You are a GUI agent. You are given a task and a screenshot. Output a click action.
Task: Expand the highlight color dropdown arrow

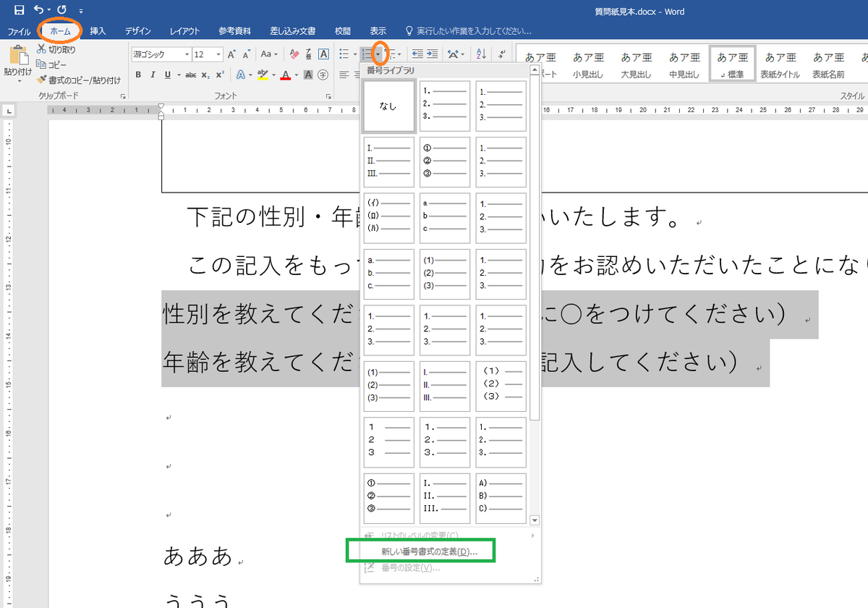[273, 75]
